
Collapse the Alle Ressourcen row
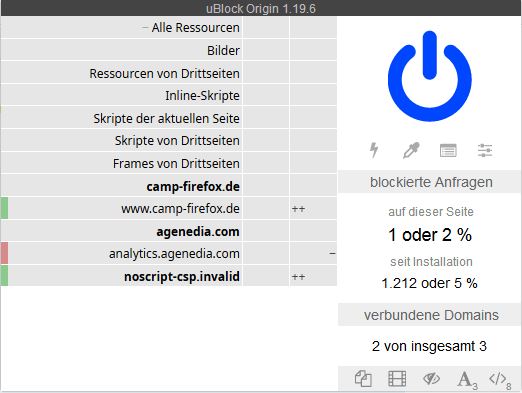click(122, 28)
